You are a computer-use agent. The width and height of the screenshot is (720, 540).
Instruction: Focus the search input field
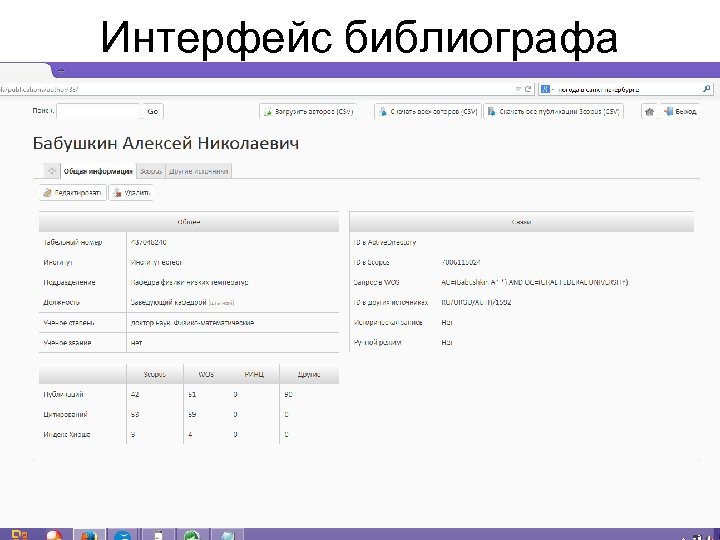point(98,112)
